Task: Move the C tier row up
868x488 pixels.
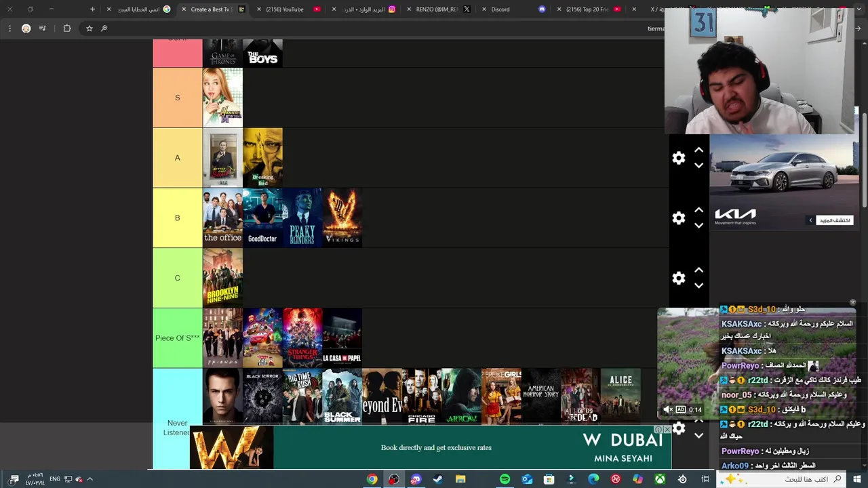Action: [699, 270]
